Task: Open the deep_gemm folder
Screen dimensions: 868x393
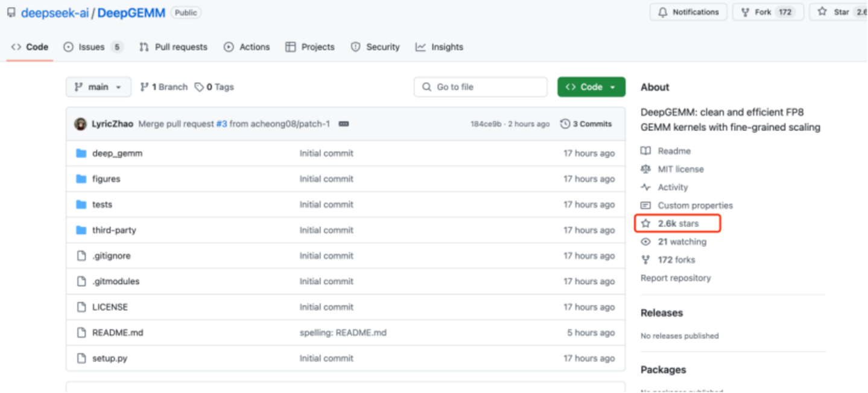Action: click(117, 153)
